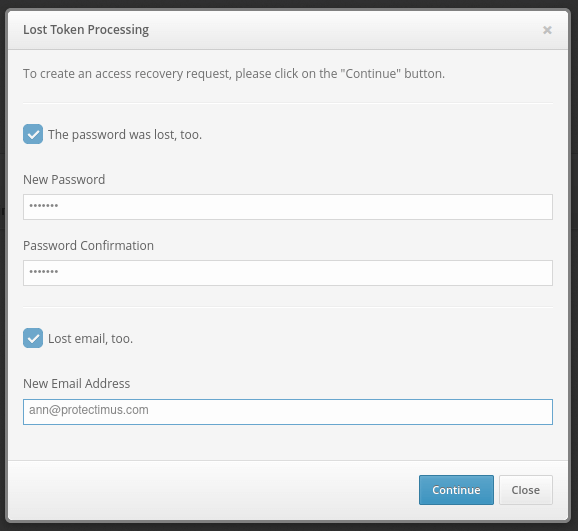The image size is (578, 531).
Task: Click the "Lost Token Processing" dialog title
Action: [x=86, y=30]
